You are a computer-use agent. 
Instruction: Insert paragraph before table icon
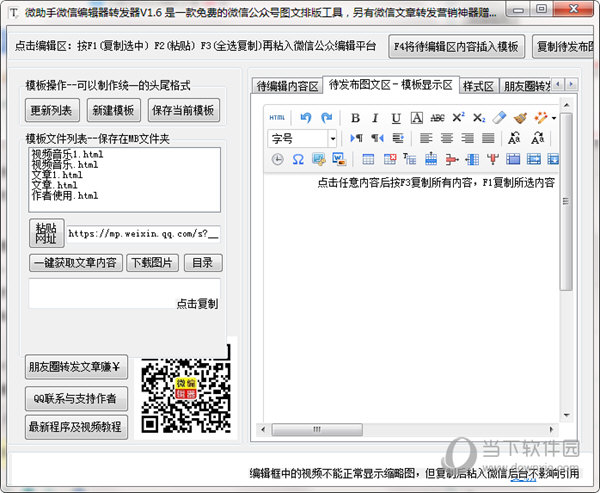point(410,159)
